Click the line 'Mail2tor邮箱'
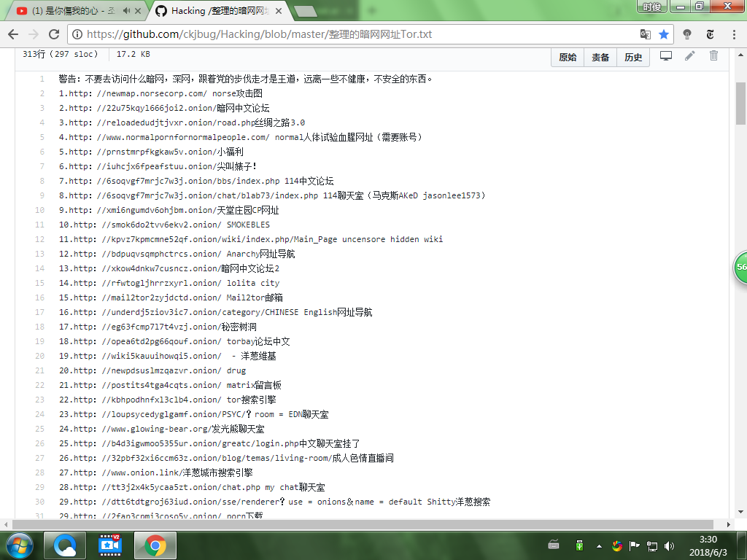Image resolution: width=747 pixels, height=560 pixels. click(171, 297)
